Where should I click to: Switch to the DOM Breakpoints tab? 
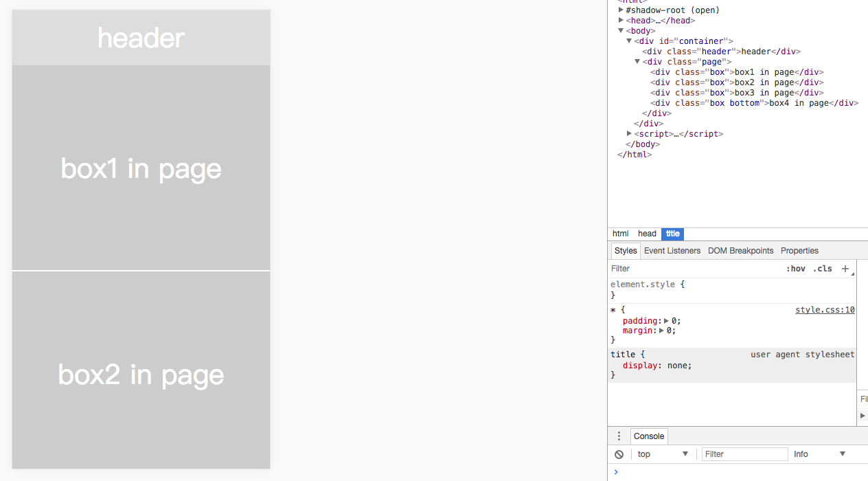(740, 251)
